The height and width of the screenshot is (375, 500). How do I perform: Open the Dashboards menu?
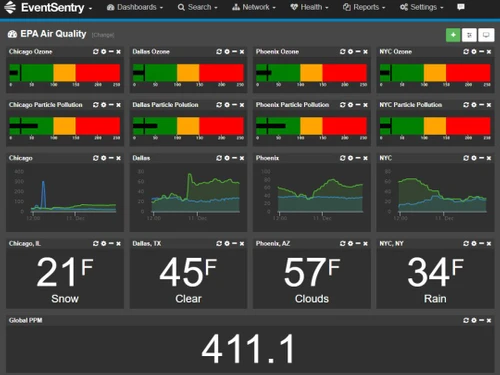[x=135, y=7]
